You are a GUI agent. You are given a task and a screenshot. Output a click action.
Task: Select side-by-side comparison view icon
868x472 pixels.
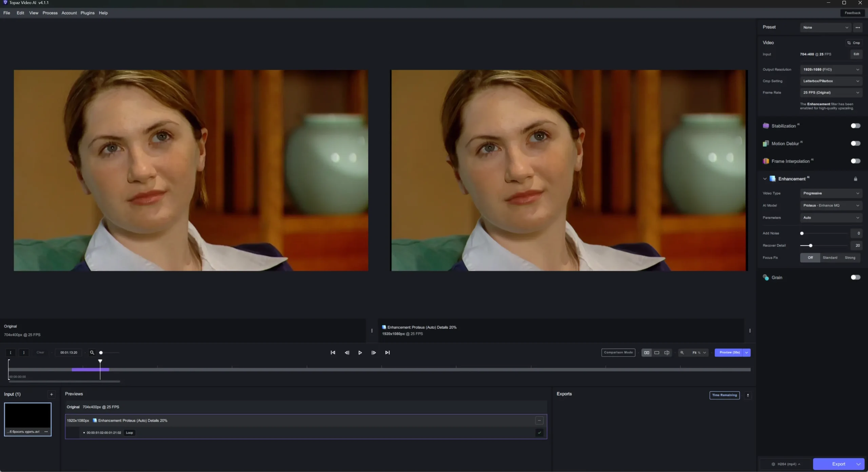646,352
